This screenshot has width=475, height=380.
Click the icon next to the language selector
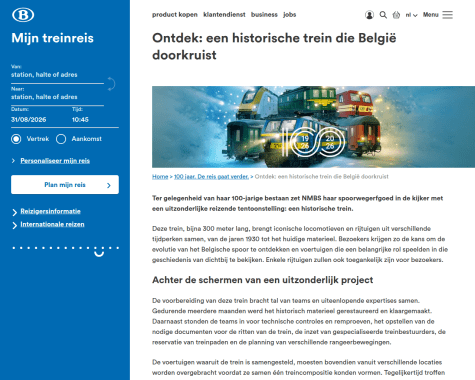(x=396, y=15)
